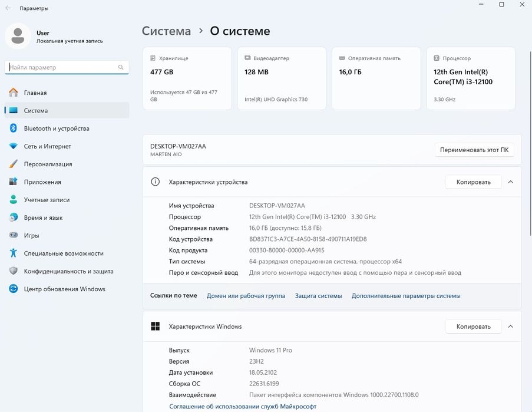Open Специальные возможности settings
This screenshot has height=412, width=532.
point(67,253)
